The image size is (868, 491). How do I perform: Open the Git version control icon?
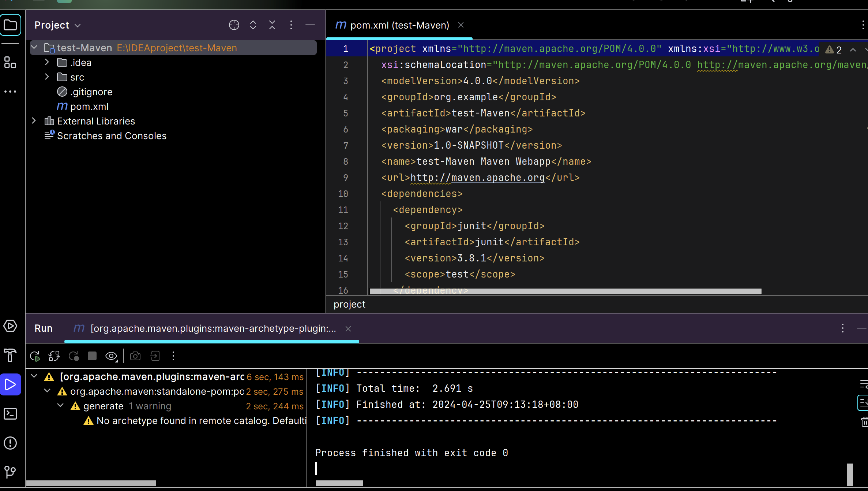[x=10, y=472]
